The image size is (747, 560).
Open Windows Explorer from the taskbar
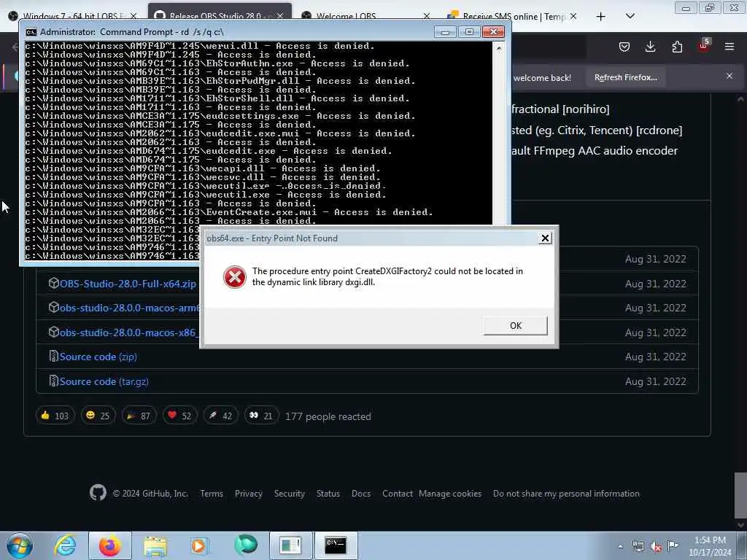pos(155,546)
